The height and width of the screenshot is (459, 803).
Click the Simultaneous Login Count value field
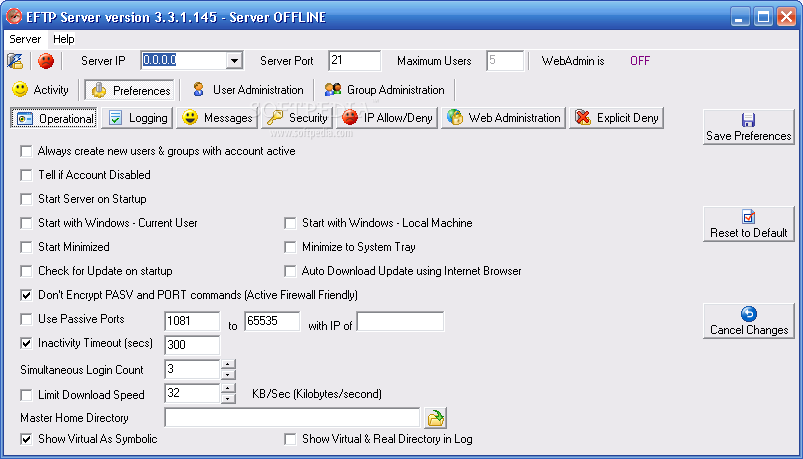tap(193, 369)
